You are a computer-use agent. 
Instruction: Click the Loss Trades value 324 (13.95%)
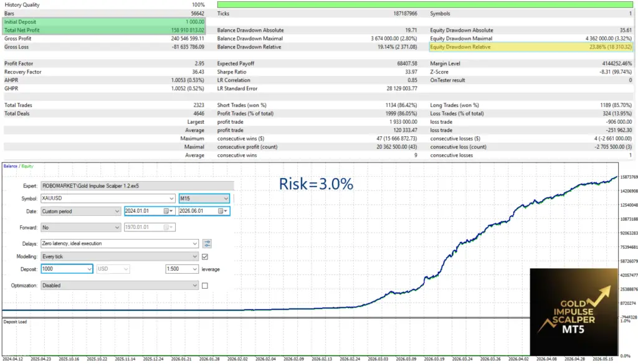pos(617,114)
